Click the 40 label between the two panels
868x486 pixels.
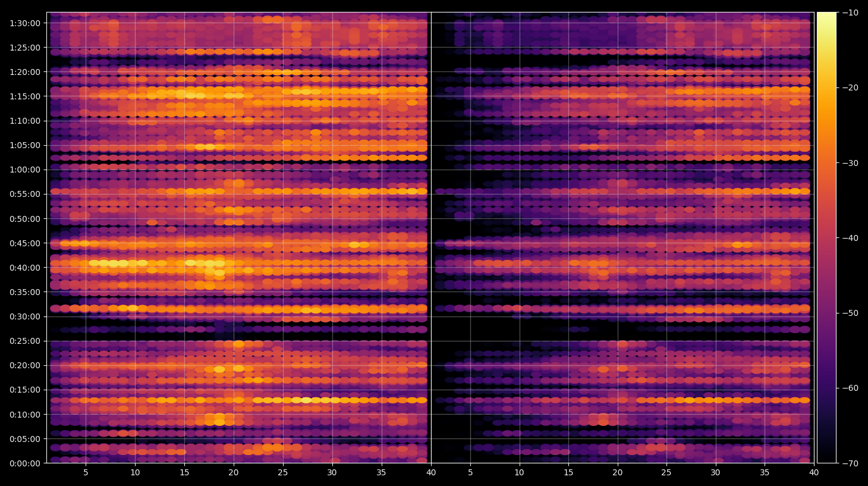click(431, 473)
